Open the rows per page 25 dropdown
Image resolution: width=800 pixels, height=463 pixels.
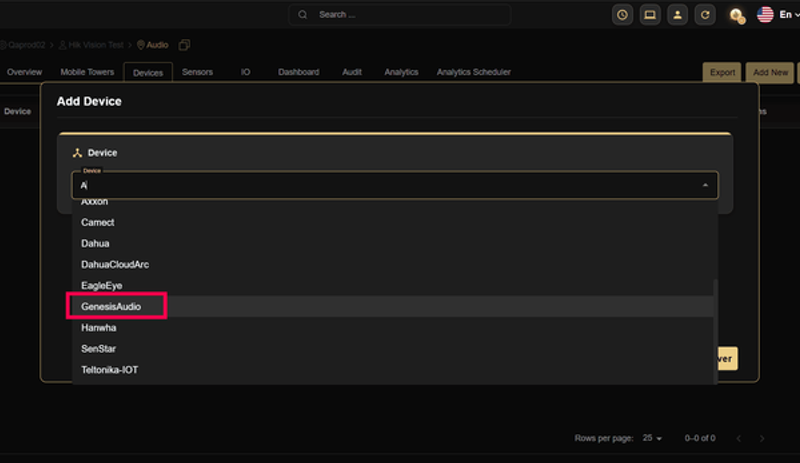pos(652,438)
